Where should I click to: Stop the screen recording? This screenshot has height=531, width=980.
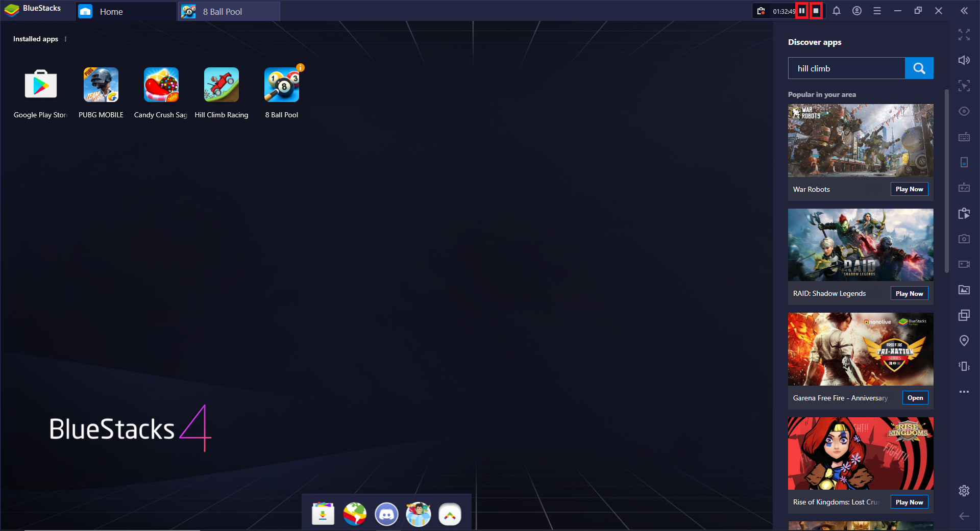coord(816,11)
